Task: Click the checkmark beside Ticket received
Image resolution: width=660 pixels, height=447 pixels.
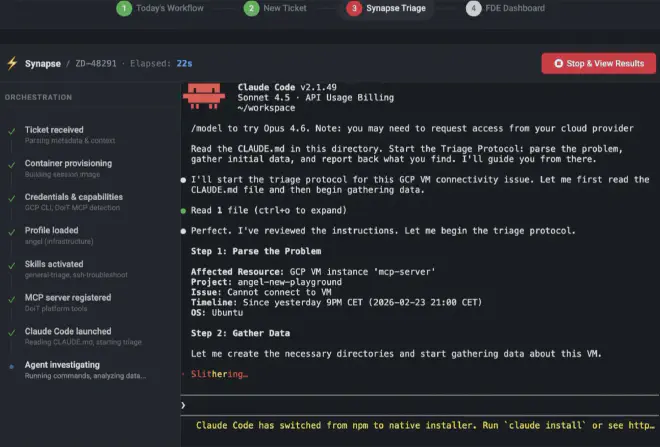Action: [12, 131]
